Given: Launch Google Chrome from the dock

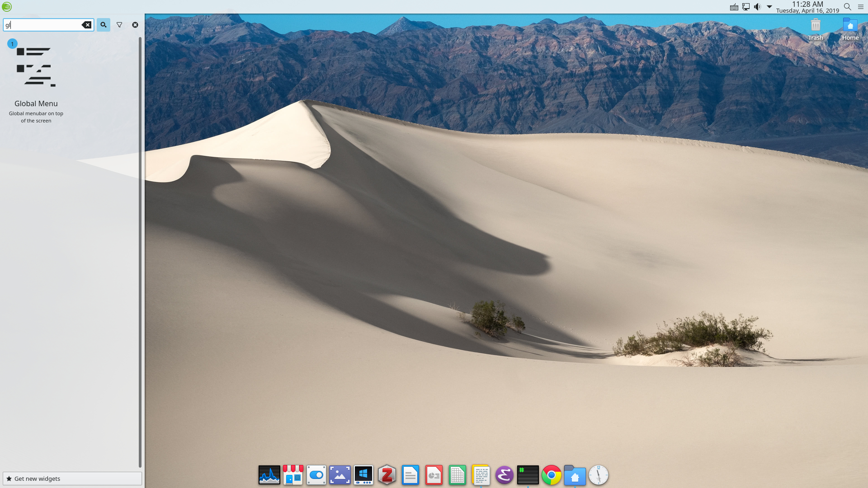Looking at the screenshot, I should tap(551, 475).
